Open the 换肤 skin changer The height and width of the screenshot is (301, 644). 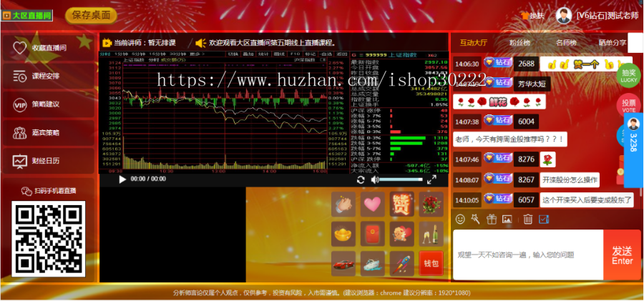click(533, 15)
